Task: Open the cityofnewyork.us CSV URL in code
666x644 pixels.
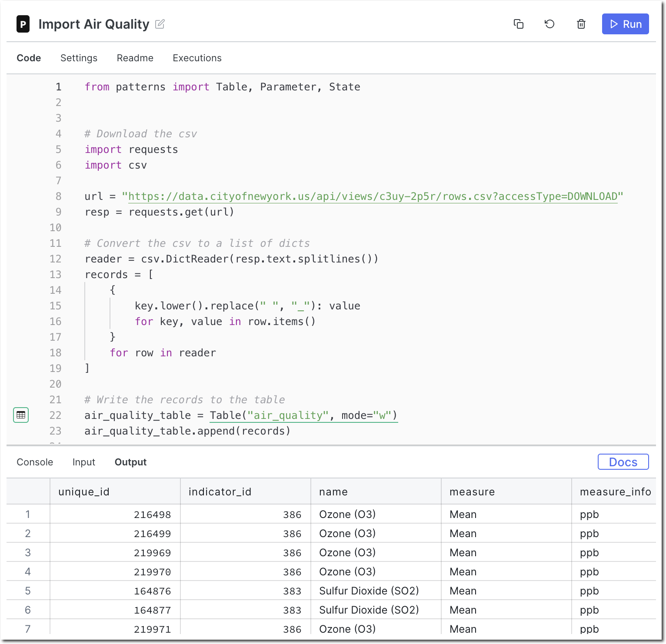Action: tap(373, 196)
